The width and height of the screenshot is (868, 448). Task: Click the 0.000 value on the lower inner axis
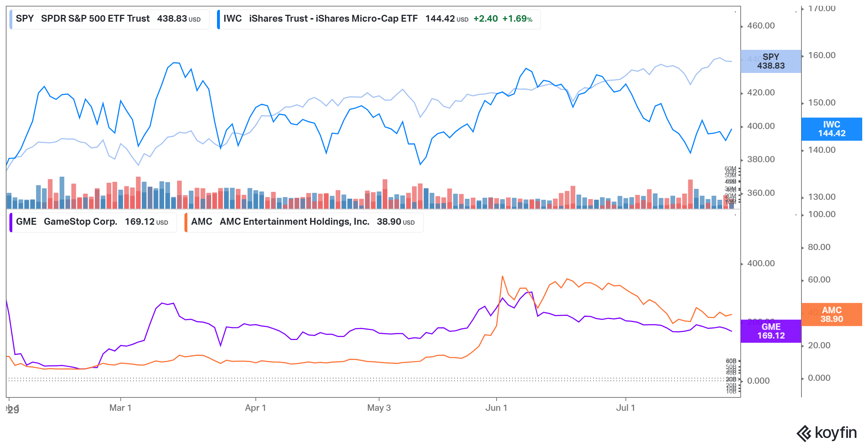click(758, 381)
